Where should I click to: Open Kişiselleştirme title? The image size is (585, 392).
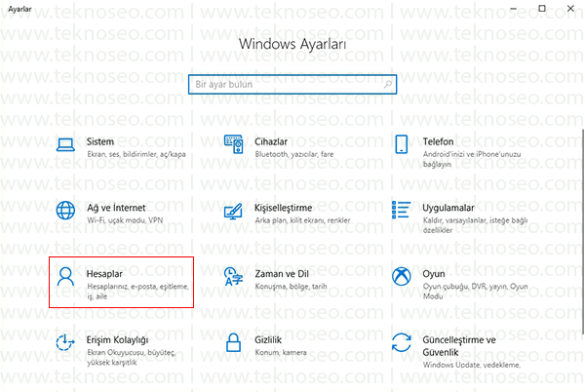[x=283, y=208]
